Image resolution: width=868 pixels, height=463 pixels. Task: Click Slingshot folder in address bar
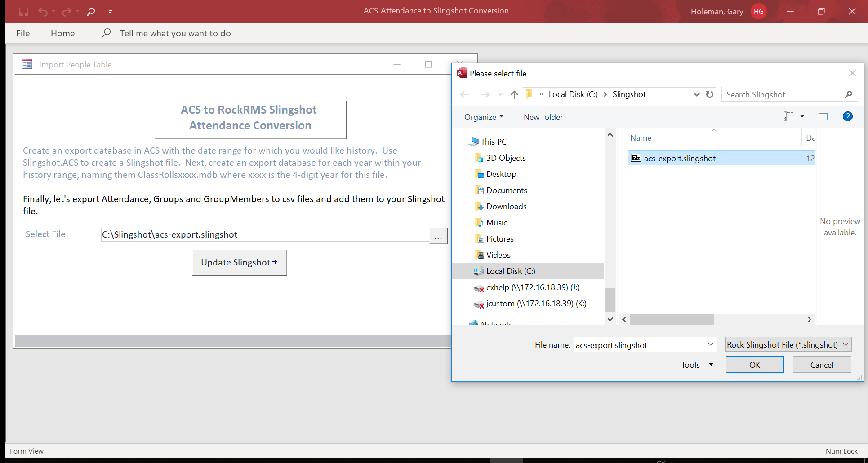point(629,94)
